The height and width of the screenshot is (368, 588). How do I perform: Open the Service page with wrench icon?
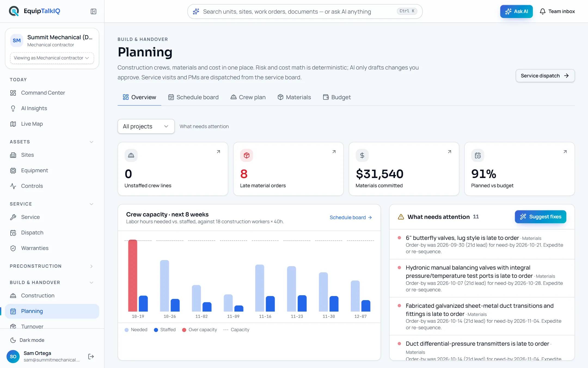(x=52, y=217)
